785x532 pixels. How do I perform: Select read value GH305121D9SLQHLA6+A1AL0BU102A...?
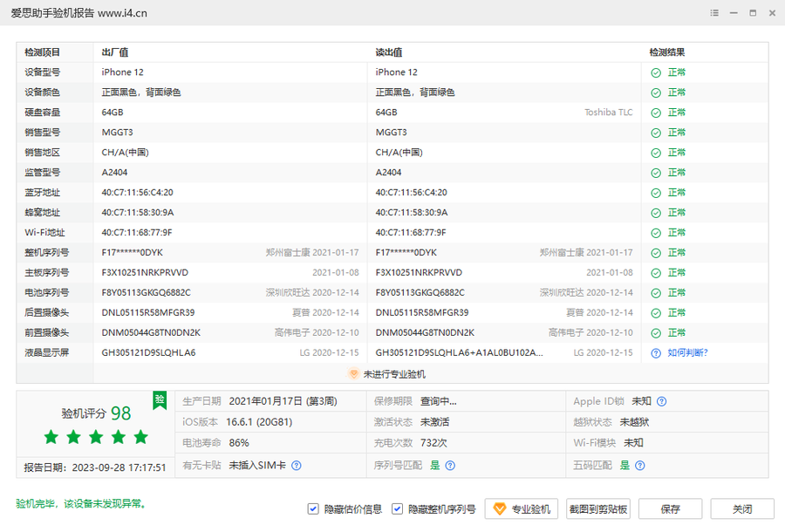tap(459, 353)
